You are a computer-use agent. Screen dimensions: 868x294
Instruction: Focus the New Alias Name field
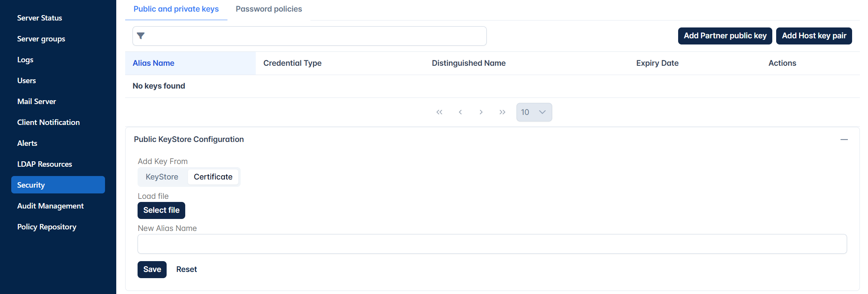click(x=492, y=244)
